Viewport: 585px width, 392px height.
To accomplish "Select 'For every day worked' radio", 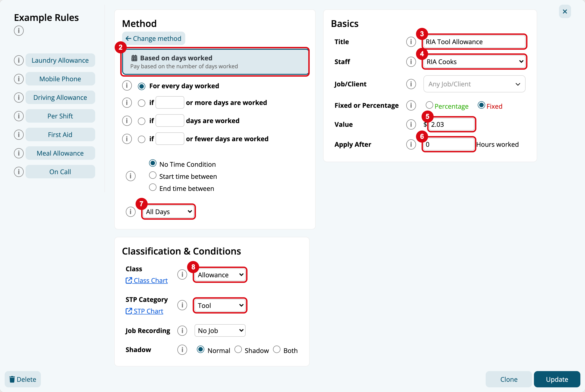I will pyautogui.click(x=142, y=86).
